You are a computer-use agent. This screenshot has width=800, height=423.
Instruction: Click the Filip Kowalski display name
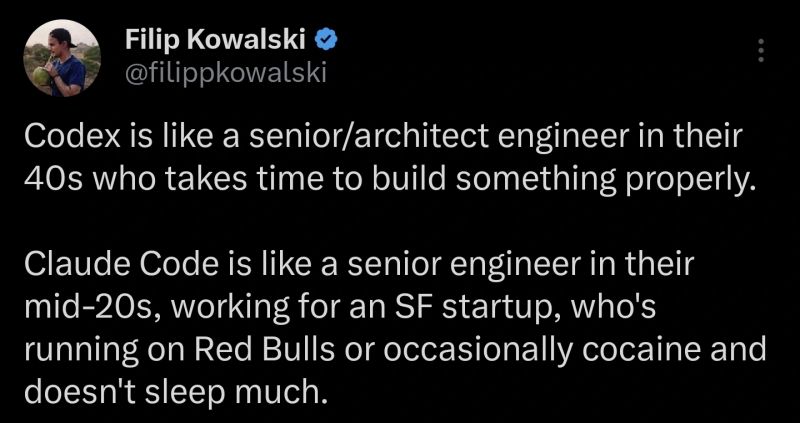[x=214, y=40]
